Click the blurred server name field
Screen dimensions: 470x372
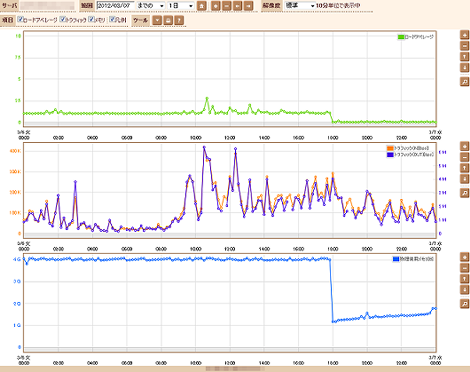[x=47, y=6]
